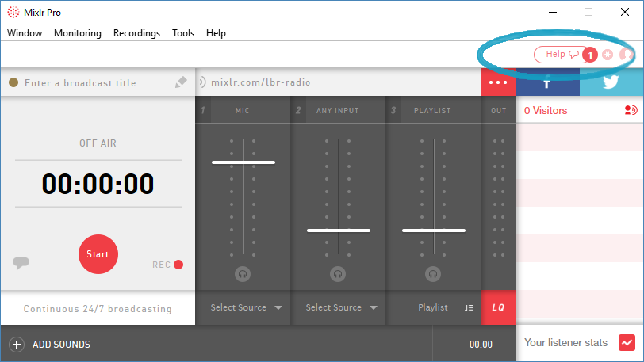The height and width of the screenshot is (362, 644).
Task: Open the red three-dots more options button
Action: click(498, 82)
